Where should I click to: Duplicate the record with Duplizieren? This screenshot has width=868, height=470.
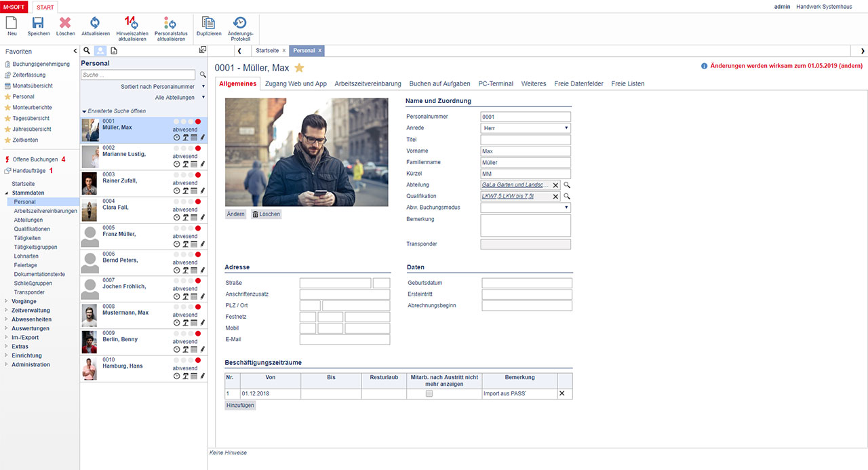(208, 23)
